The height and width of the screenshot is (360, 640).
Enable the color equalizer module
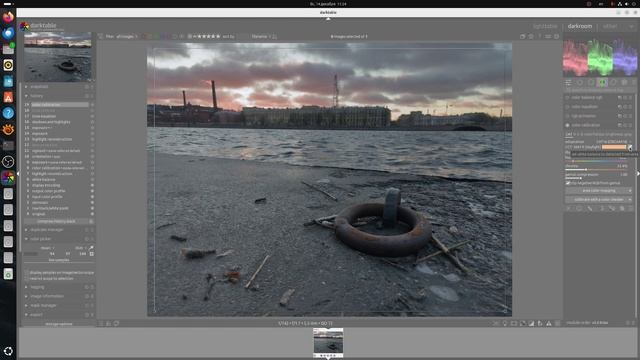tap(567, 107)
